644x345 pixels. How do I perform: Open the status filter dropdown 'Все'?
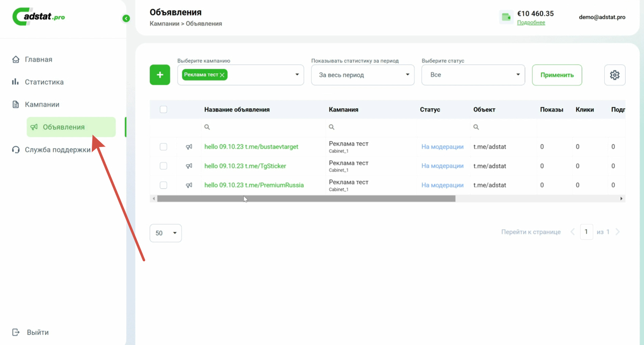point(473,75)
